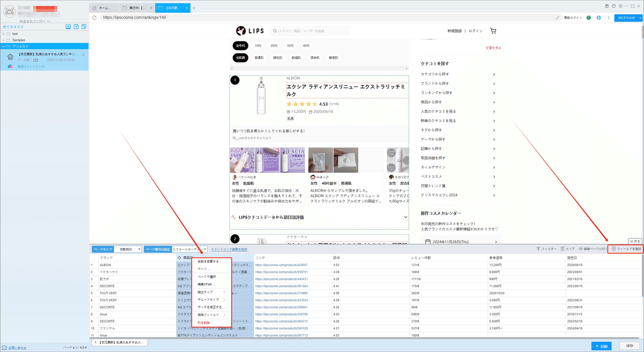
Task: Switch to the 実行中 tab
Action: tap(137, 8)
